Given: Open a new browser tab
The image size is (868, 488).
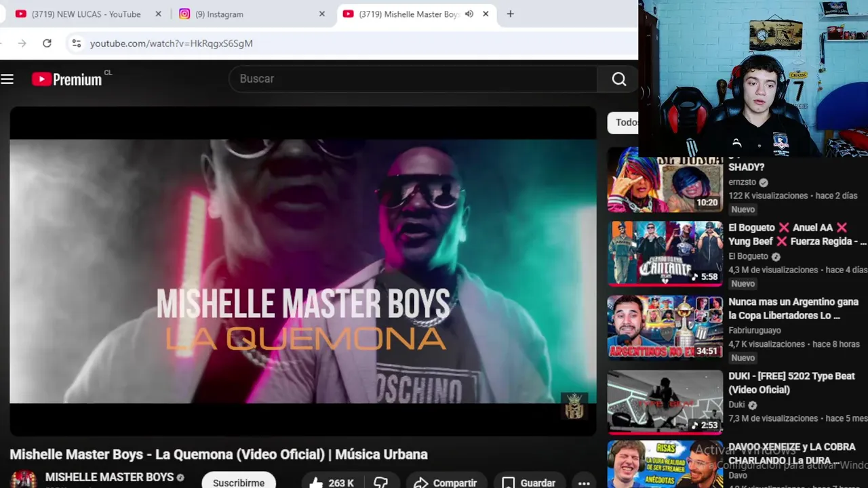Looking at the screenshot, I should coord(511,14).
